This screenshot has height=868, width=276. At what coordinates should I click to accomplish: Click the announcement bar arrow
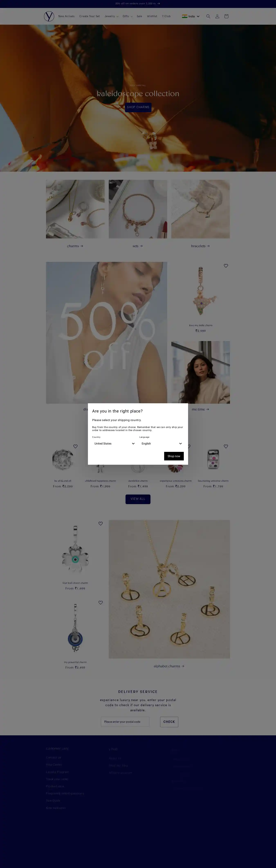tap(159, 3)
